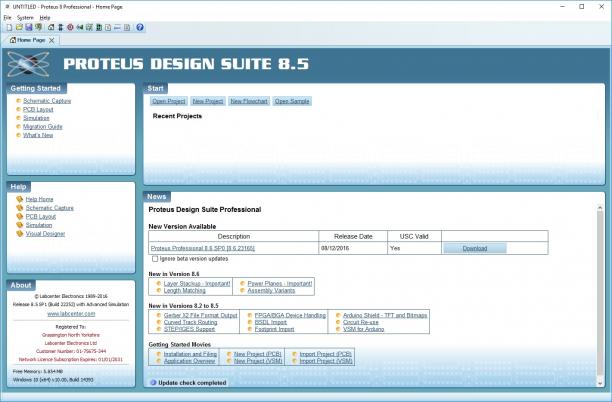Open the Visual Designer help link
The width and height of the screenshot is (612, 402).
click(x=45, y=233)
